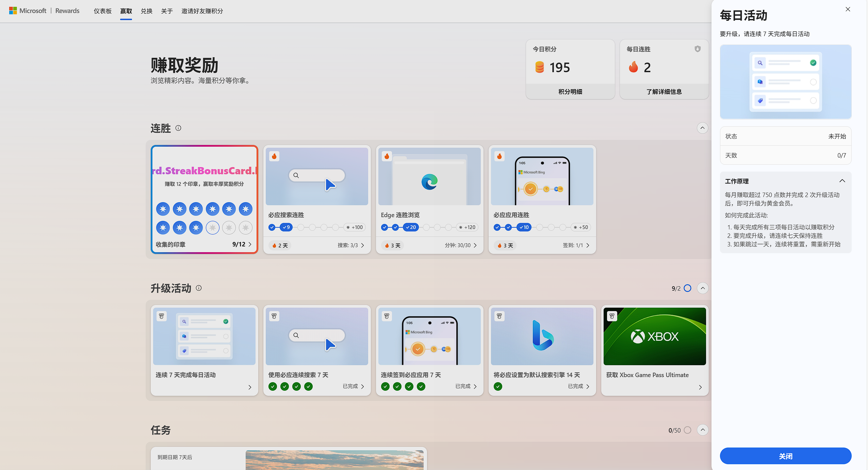Screen dimensions: 868x470
Task: Click the info icon beside 升级活动
Action: 199,288
